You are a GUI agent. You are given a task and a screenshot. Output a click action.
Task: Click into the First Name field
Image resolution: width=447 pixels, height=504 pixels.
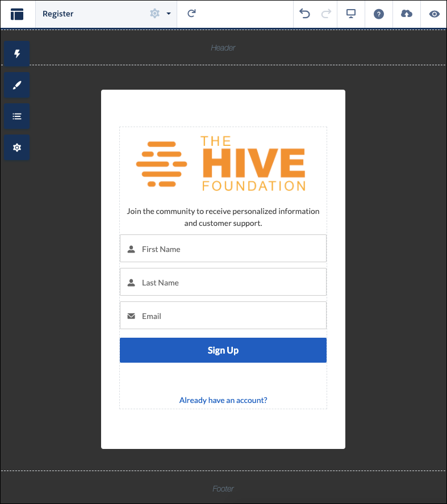tap(223, 249)
